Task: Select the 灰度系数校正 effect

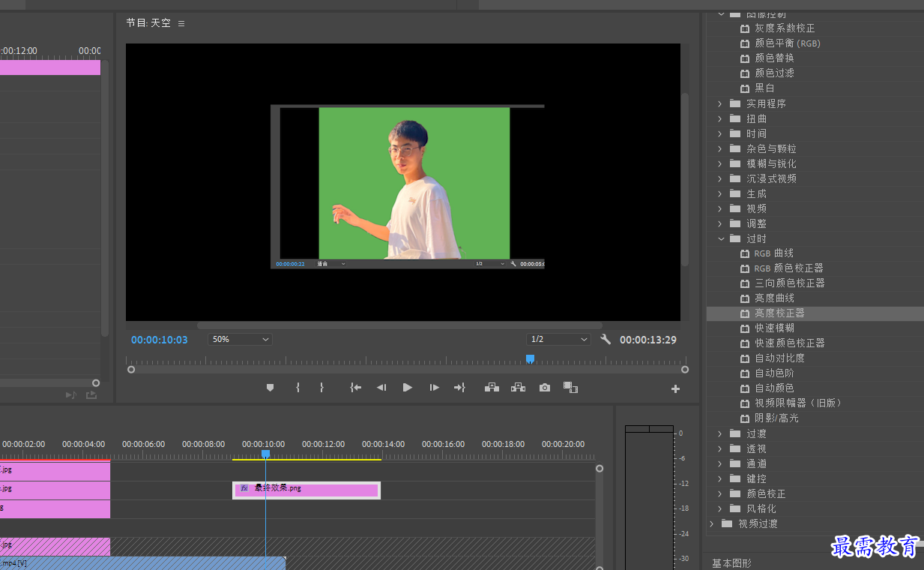Action: [x=785, y=28]
